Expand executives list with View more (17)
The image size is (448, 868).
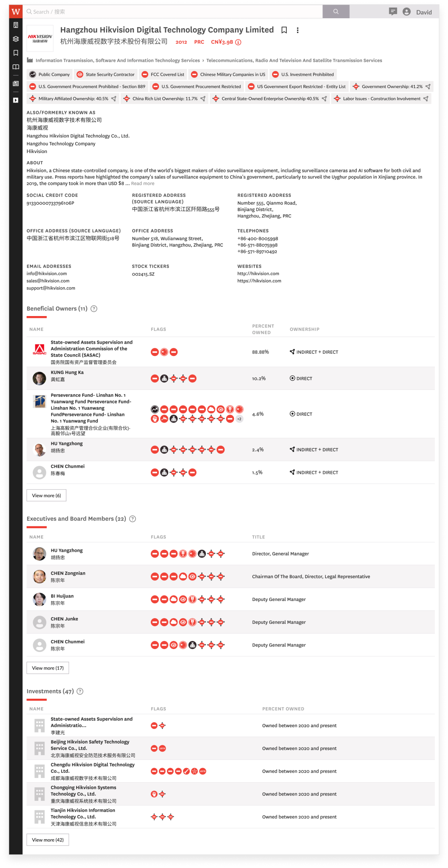pos(47,668)
